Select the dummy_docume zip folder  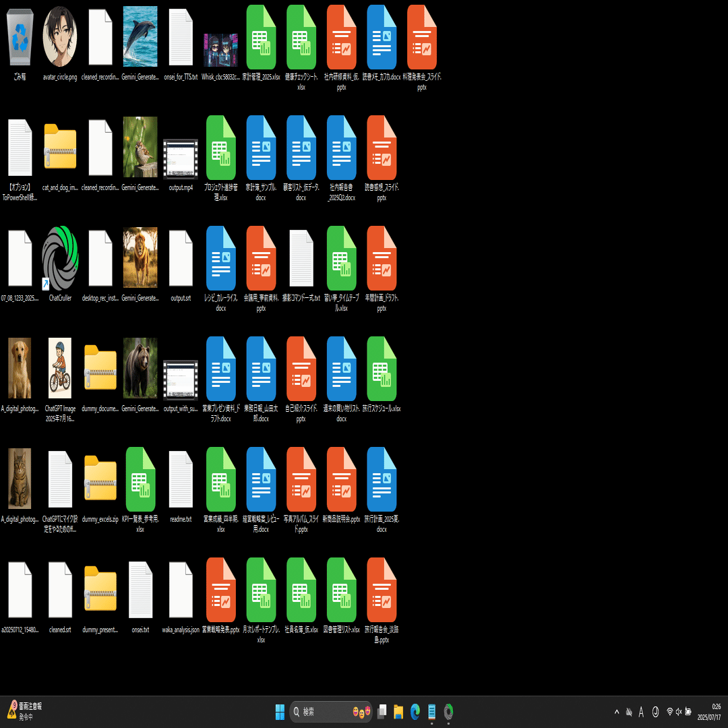point(100,367)
